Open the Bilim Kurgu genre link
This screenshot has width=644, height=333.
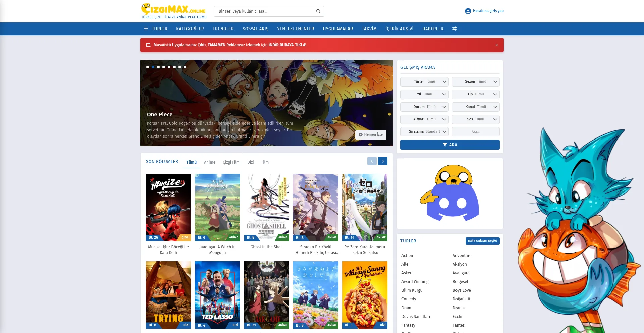[x=412, y=290]
